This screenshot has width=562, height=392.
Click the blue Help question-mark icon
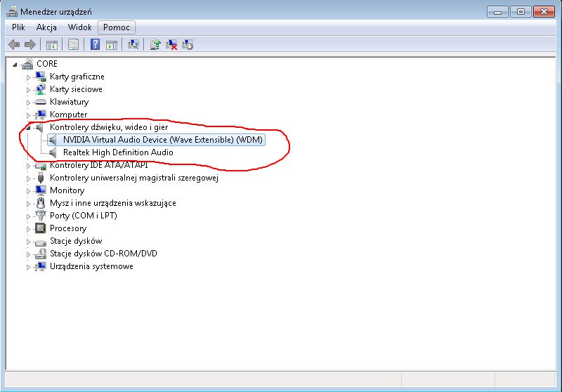coord(95,44)
